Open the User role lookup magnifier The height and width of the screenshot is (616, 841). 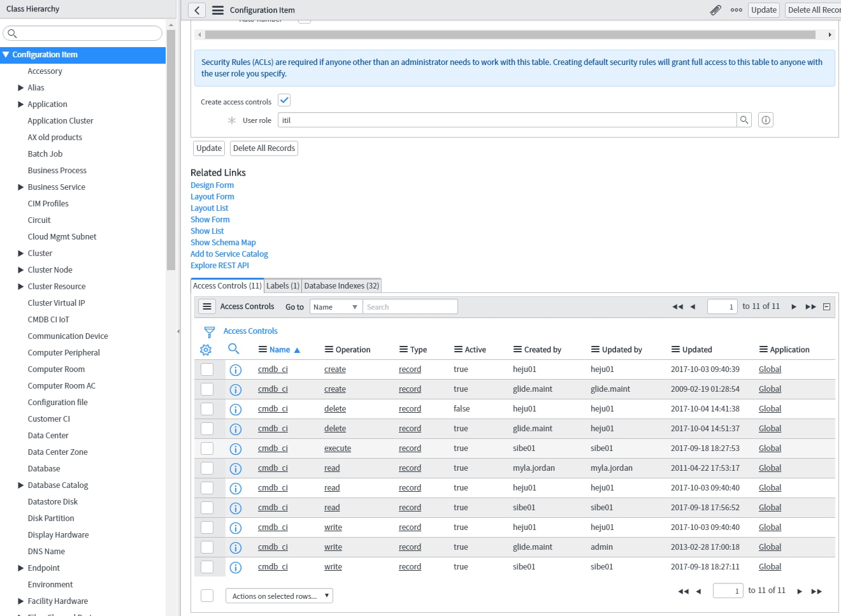[744, 120]
